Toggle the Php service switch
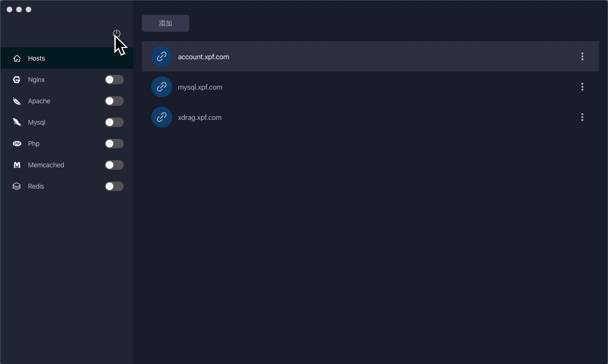Screen dimensions: 608x364 click(114, 144)
